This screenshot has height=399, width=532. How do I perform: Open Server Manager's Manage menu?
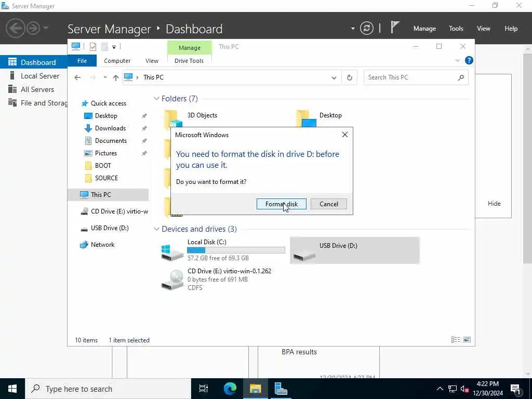point(424,29)
